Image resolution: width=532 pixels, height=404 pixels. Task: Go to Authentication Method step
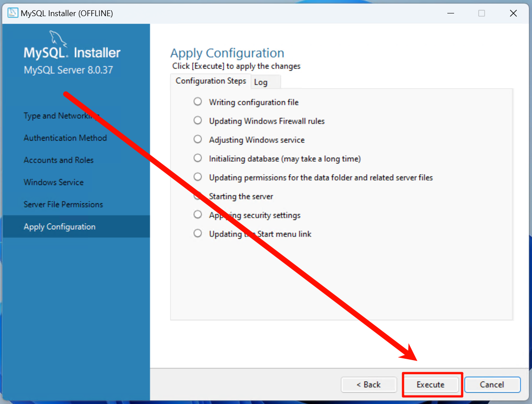click(x=65, y=138)
